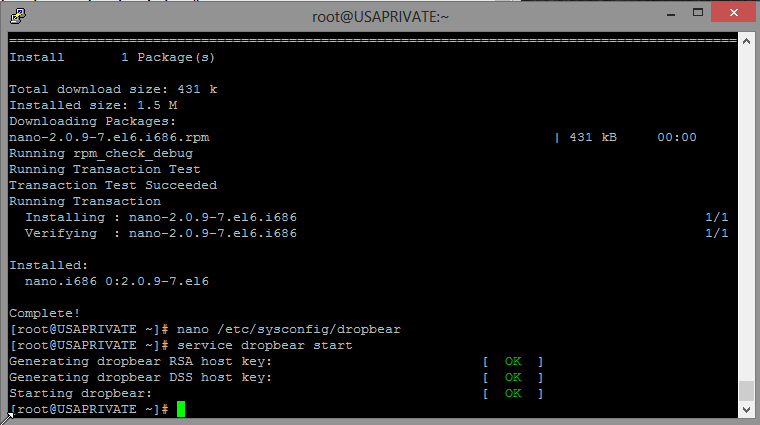
Task: Click the 'Downloading Packages:' line
Action: coord(93,121)
